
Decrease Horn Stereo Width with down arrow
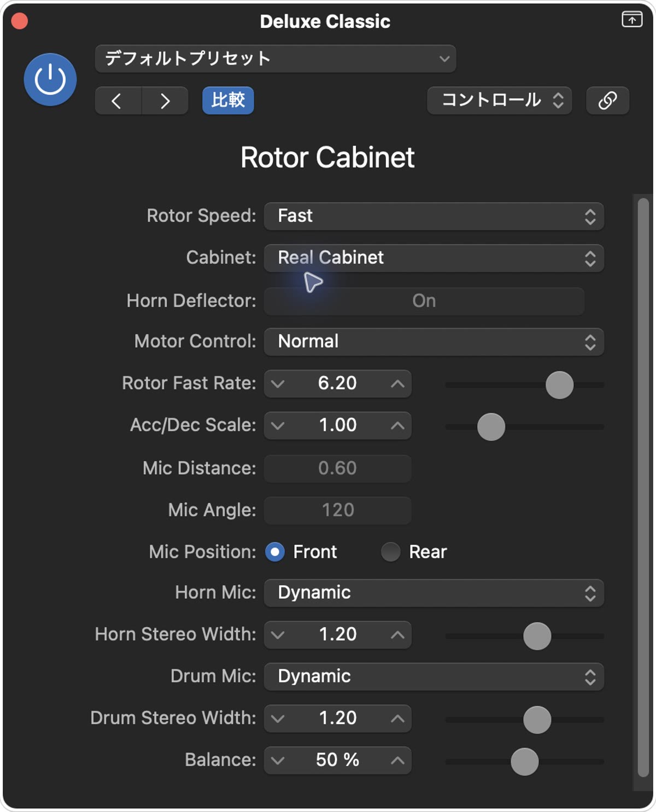pos(278,635)
